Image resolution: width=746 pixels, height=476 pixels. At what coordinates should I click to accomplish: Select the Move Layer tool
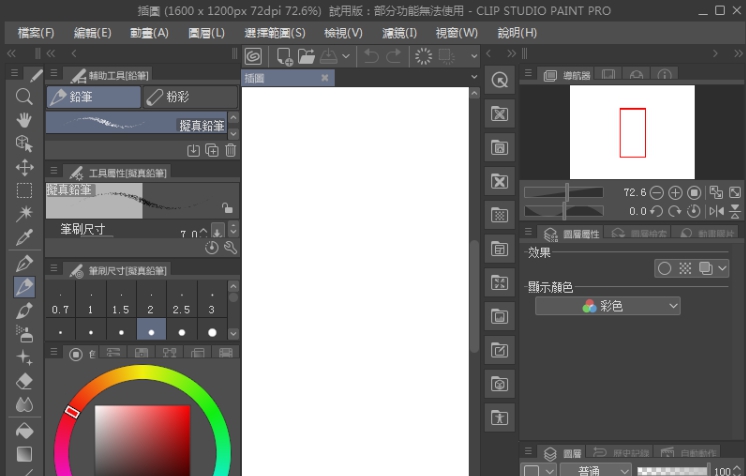24,167
